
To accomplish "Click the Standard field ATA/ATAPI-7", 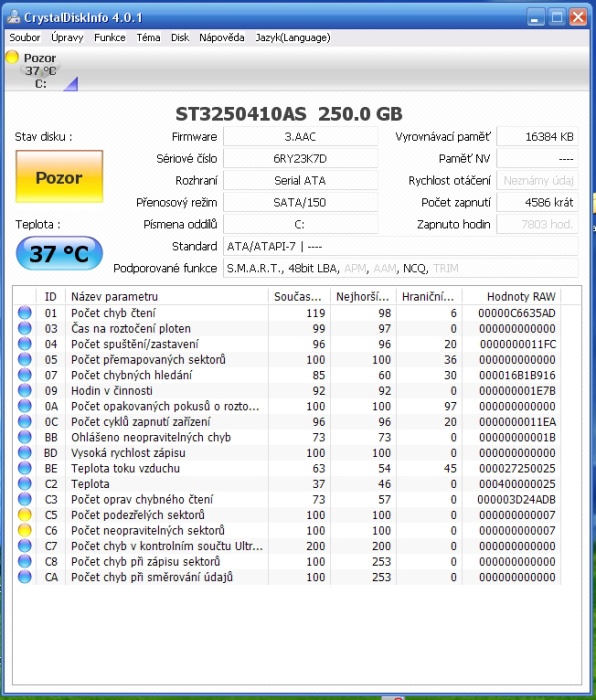I will (x=400, y=246).
